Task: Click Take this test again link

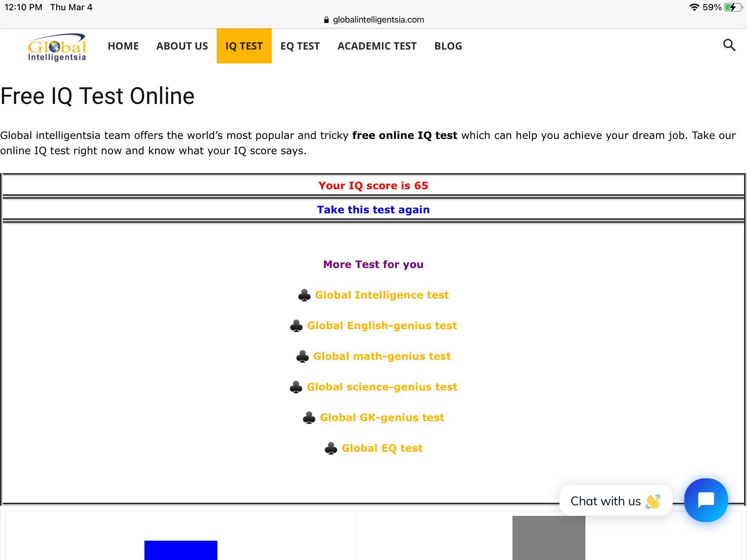Action: [373, 210]
